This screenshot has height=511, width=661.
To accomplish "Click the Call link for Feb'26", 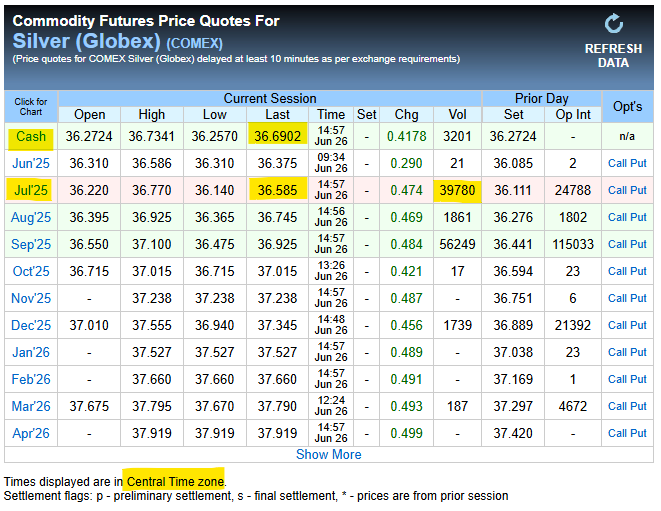I will 617,379.
